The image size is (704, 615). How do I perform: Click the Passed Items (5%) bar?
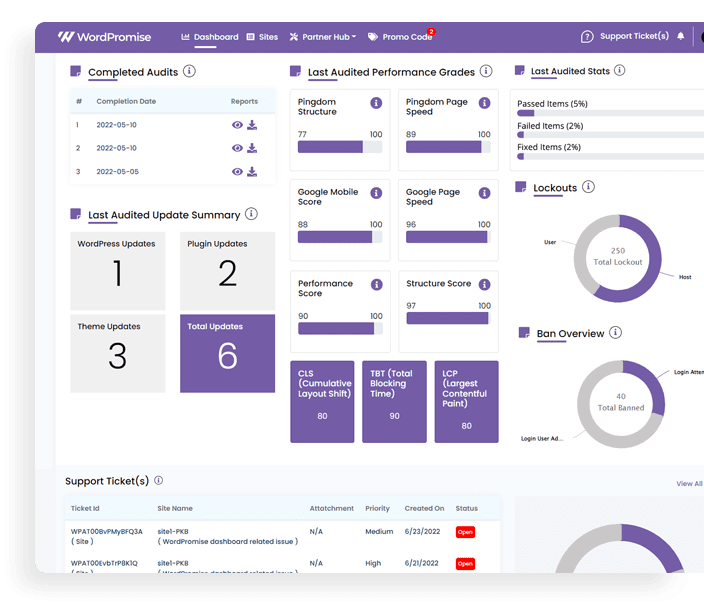(x=611, y=113)
